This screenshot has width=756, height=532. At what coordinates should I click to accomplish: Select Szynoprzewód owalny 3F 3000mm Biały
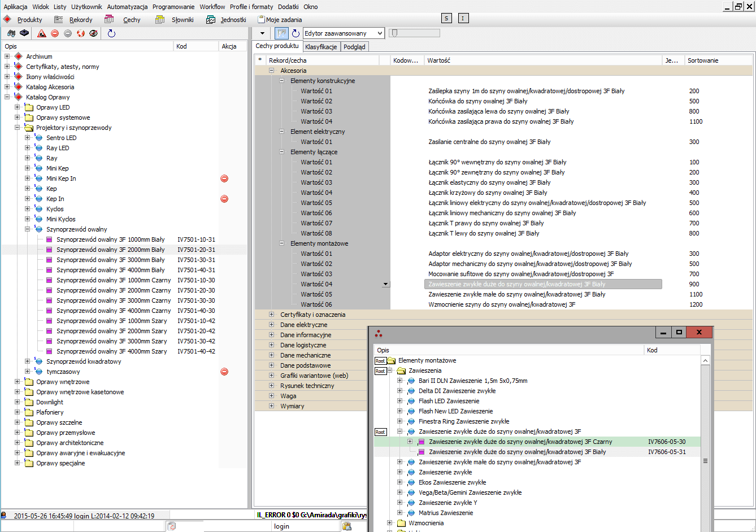point(110,260)
